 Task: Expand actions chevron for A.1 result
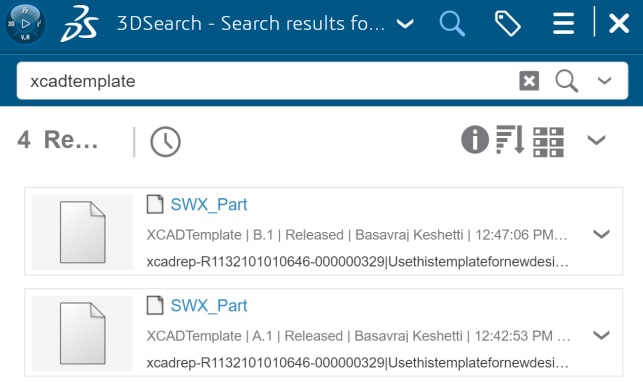coord(601,335)
